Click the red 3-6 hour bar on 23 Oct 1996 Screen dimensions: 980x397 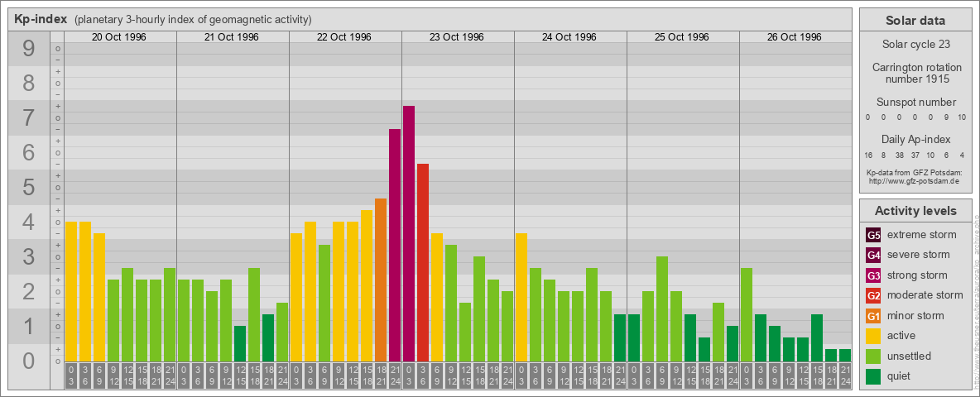tap(423, 263)
